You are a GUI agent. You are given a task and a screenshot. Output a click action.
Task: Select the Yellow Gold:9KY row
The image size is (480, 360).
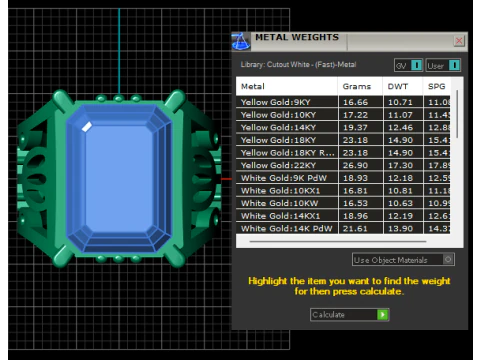[x=343, y=102]
